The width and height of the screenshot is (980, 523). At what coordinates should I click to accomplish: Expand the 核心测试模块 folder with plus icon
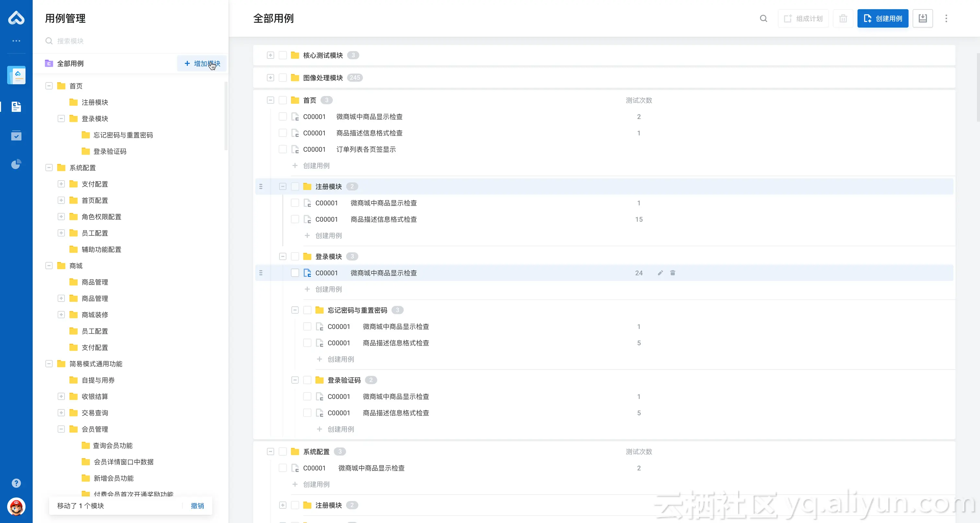point(271,55)
